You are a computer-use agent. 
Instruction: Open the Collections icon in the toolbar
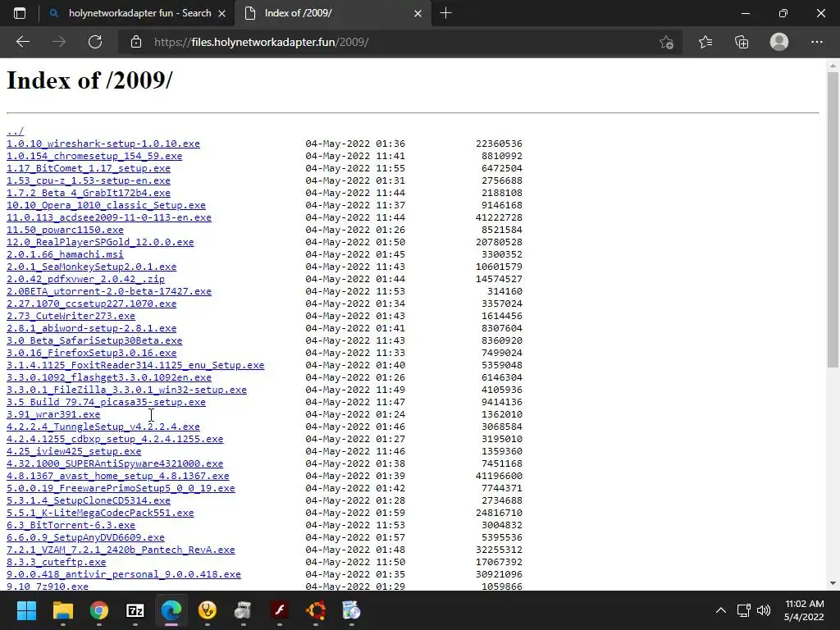pos(742,42)
